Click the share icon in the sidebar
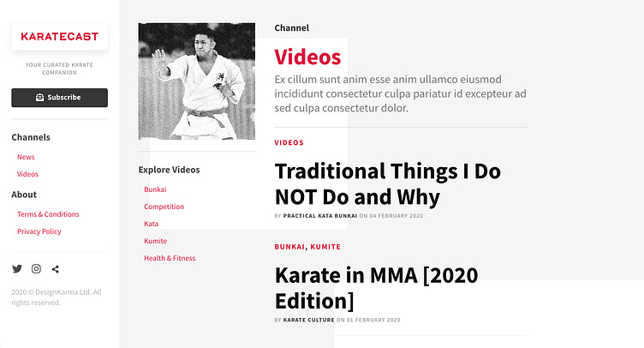Screen dimensions: 644x348 (x=56, y=269)
